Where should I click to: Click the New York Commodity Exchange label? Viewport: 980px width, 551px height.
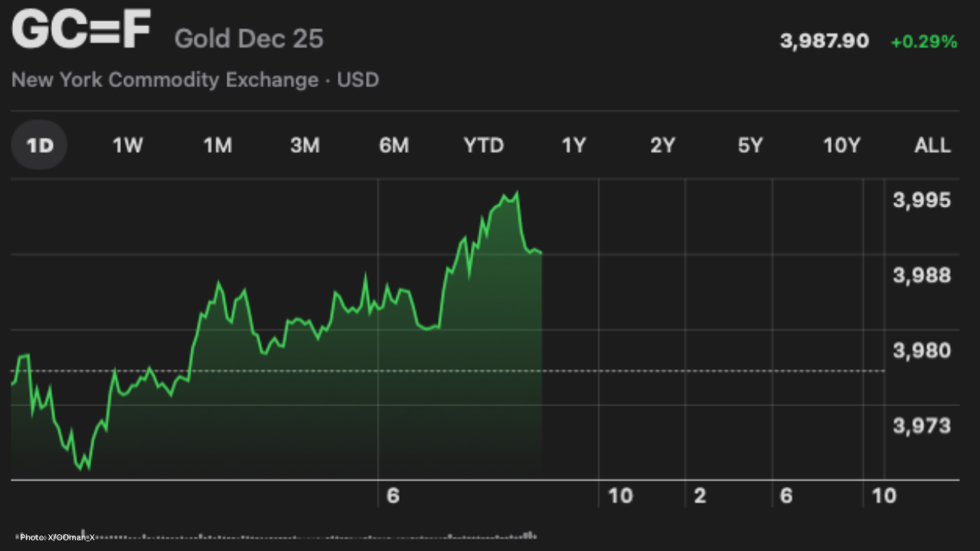click(165, 80)
